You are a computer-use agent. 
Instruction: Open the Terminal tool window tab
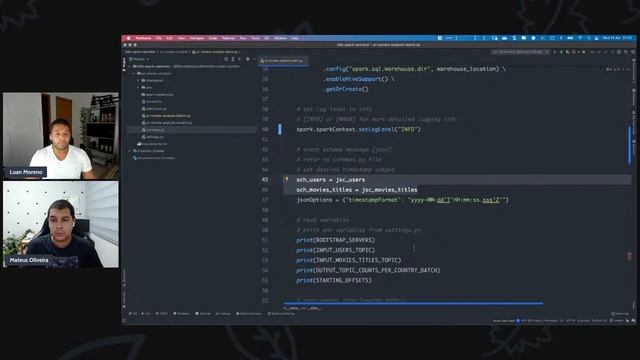[203, 313]
